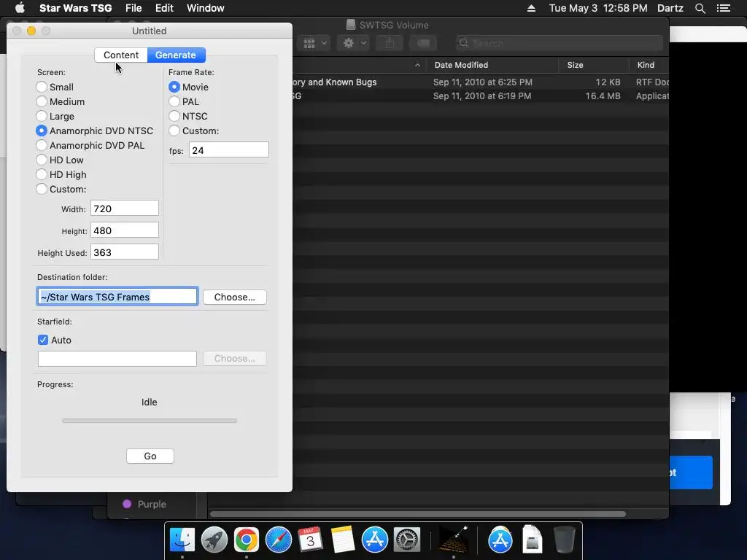
Task: Open the mounted disk image icon in dock
Action: coord(532,540)
